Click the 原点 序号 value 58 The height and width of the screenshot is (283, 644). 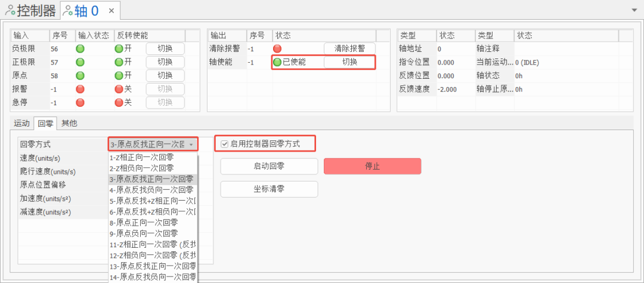(55, 76)
